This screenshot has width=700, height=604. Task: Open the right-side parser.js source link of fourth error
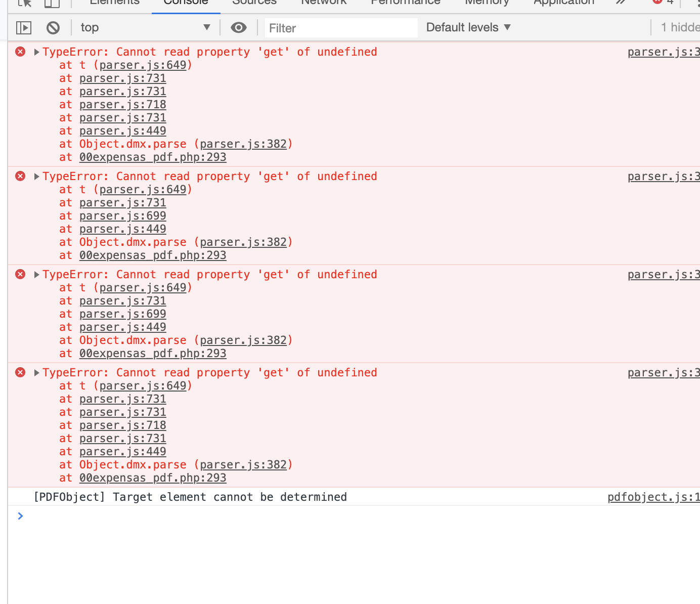coord(664,373)
